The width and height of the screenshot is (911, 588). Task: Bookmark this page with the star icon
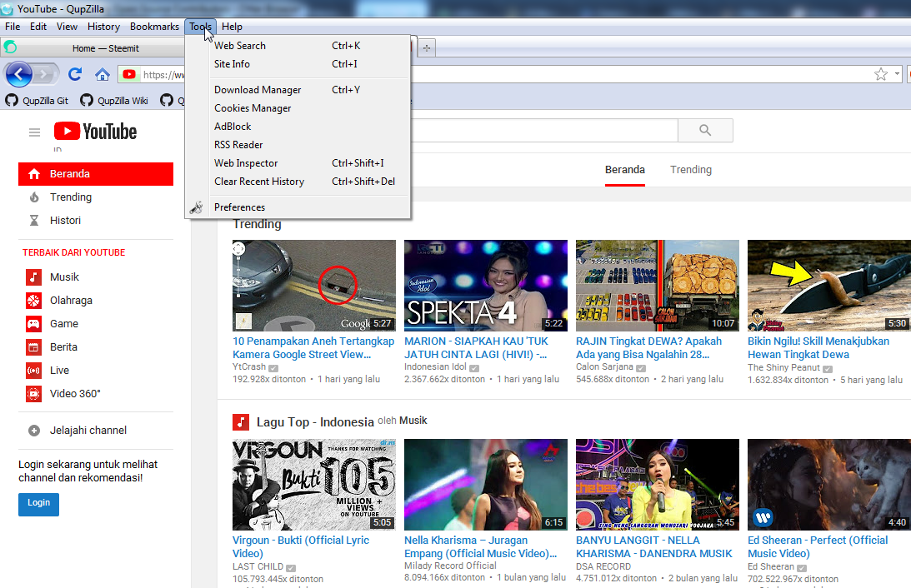(x=881, y=75)
